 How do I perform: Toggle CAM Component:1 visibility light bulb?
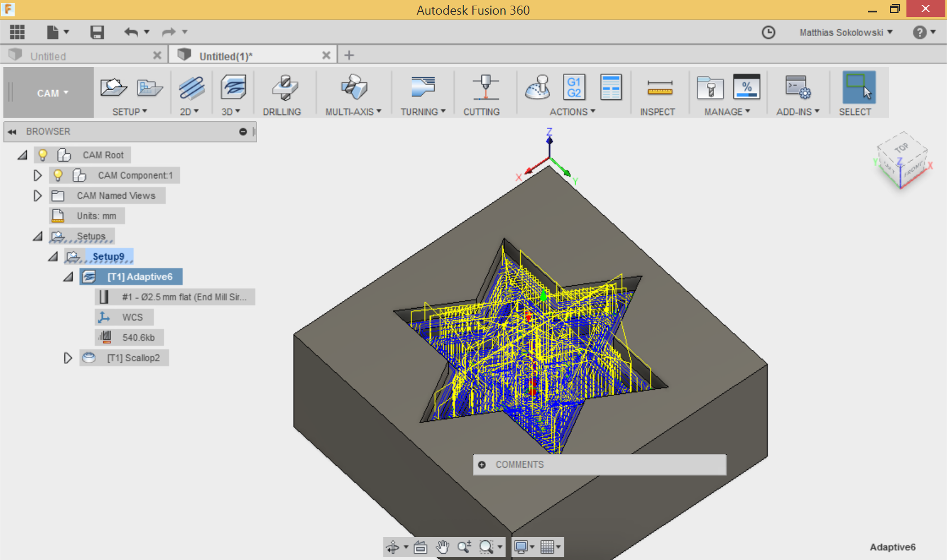click(x=58, y=175)
